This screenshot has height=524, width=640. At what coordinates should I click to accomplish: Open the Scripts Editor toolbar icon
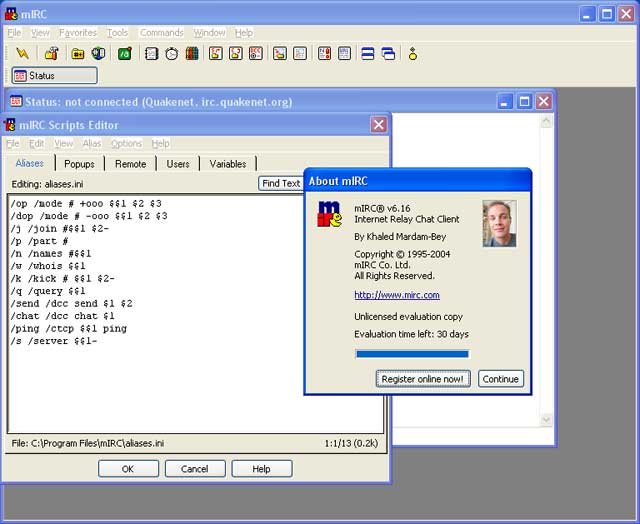[x=124, y=53]
